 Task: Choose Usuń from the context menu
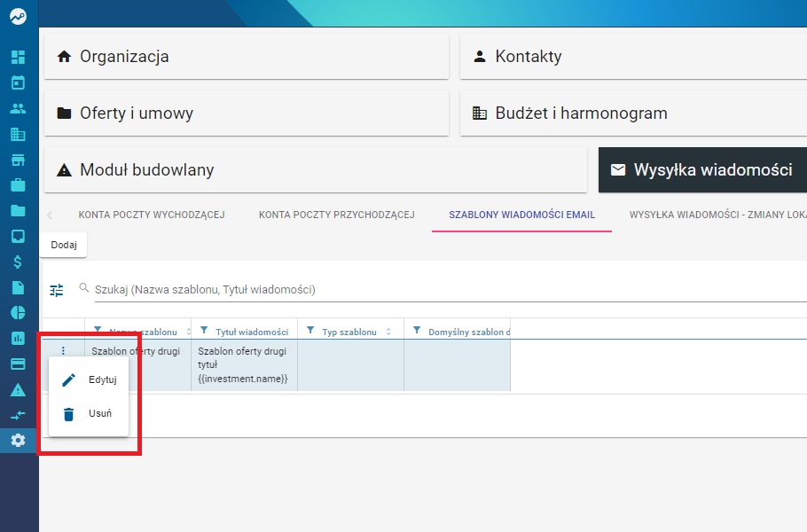(89, 414)
